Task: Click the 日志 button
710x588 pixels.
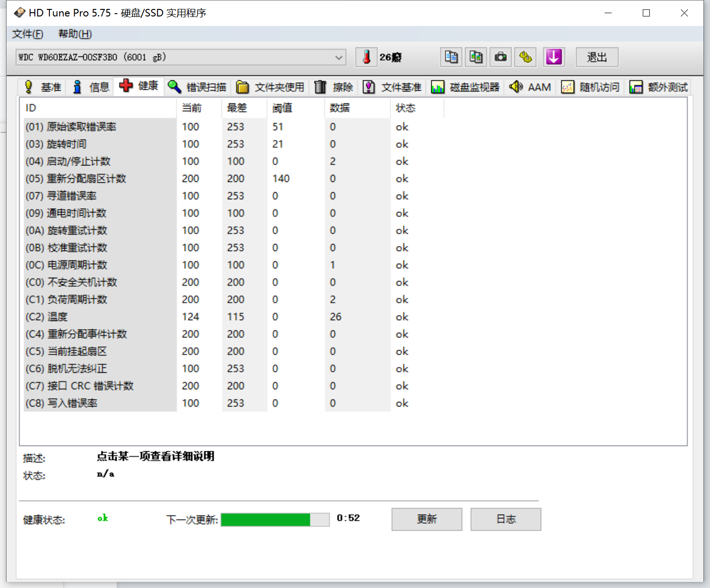Action: pos(506,519)
